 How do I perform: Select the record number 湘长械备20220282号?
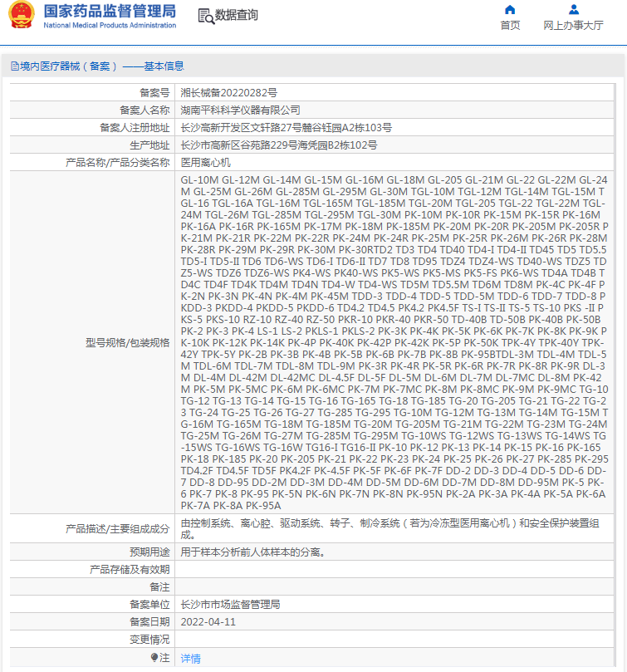pyautogui.click(x=229, y=92)
